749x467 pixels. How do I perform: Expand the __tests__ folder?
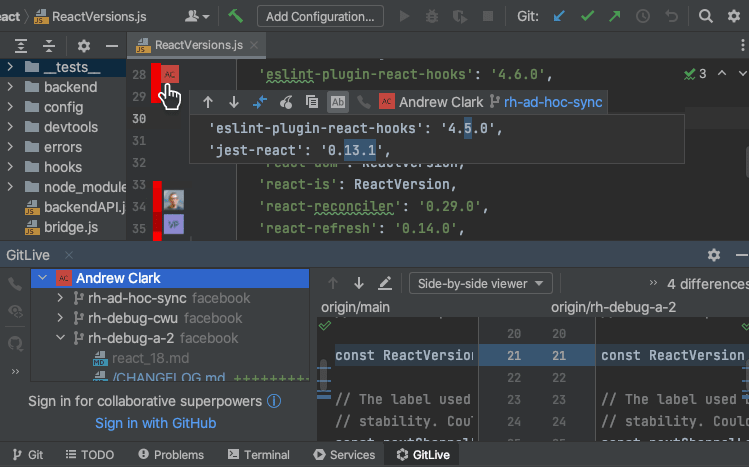click(10, 67)
